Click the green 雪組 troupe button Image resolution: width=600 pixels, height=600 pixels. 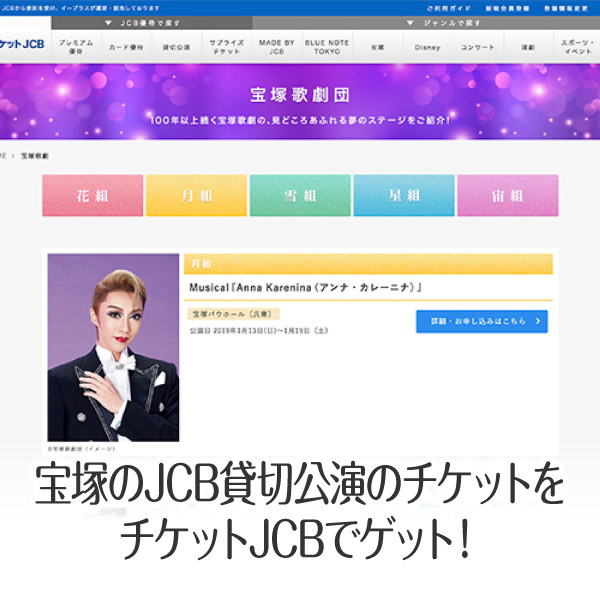tap(300, 196)
